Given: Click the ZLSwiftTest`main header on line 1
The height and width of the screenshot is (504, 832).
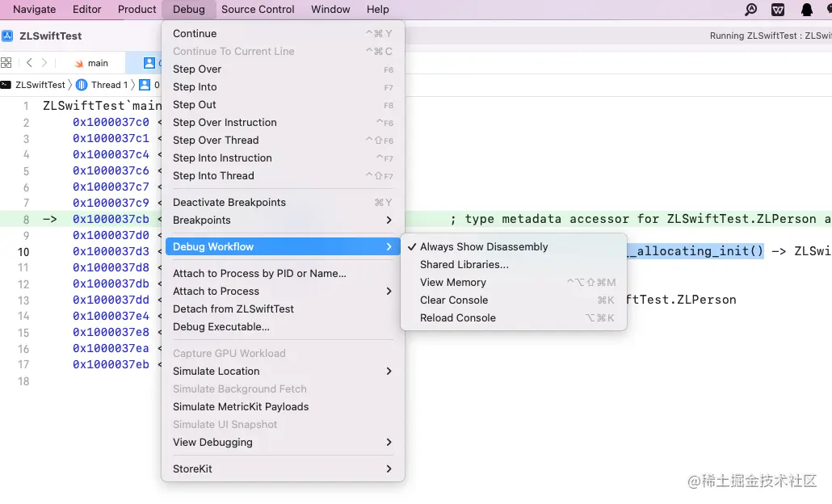Looking at the screenshot, I should pyautogui.click(x=102, y=106).
